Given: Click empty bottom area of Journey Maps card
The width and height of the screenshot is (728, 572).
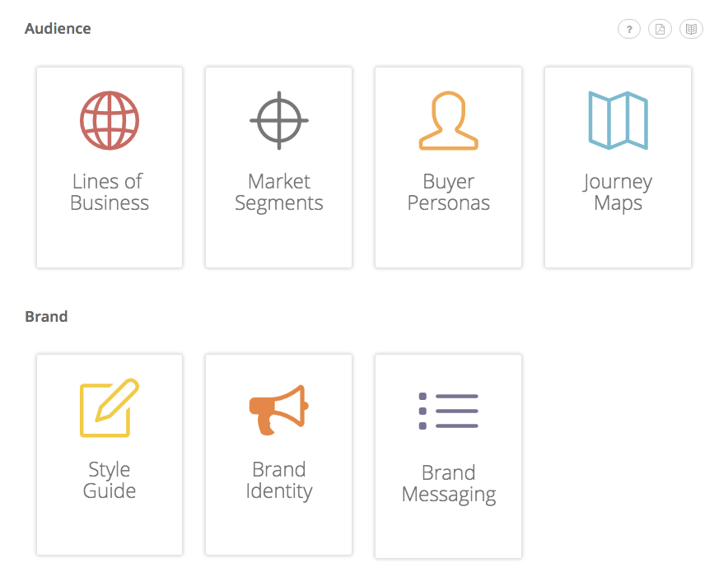Looking at the screenshot, I should (x=618, y=243).
